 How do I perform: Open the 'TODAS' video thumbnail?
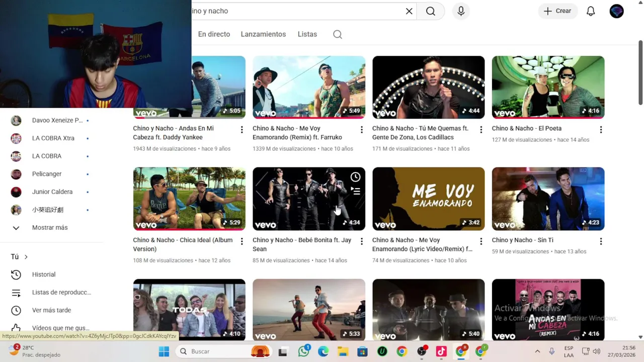point(189,310)
